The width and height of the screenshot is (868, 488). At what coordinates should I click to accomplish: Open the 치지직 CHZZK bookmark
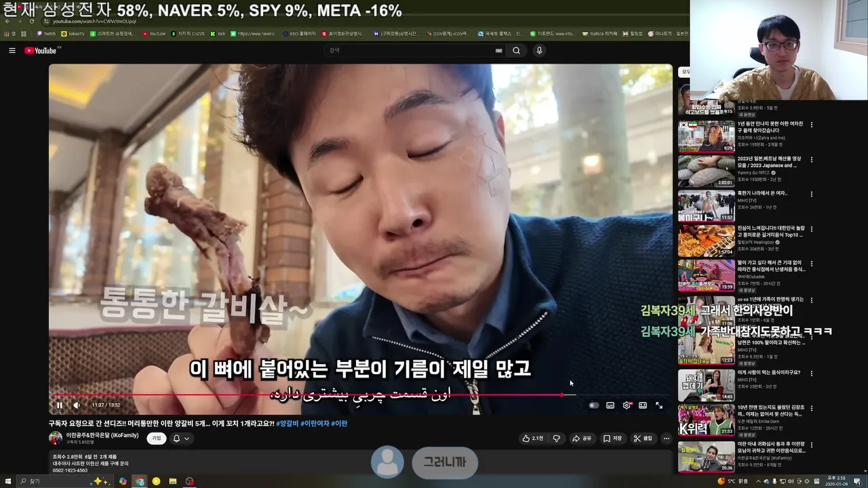click(x=188, y=33)
